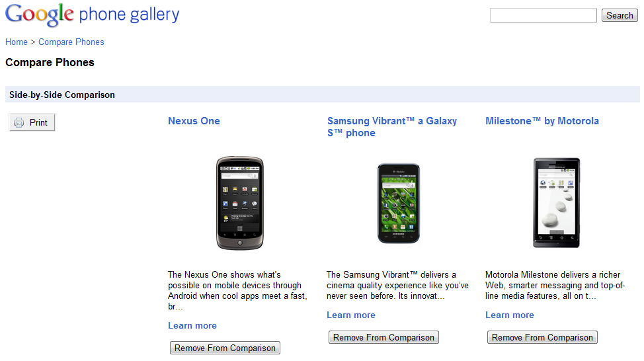
Task: Click Learn more under Samsung Vibrant
Action: click(x=351, y=315)
